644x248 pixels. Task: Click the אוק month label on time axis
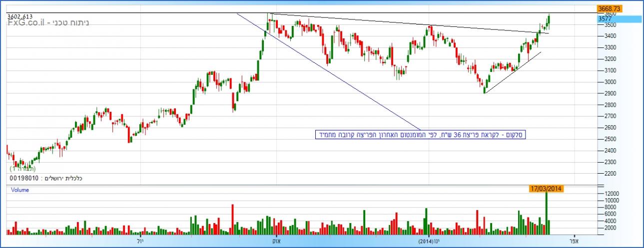275,241
